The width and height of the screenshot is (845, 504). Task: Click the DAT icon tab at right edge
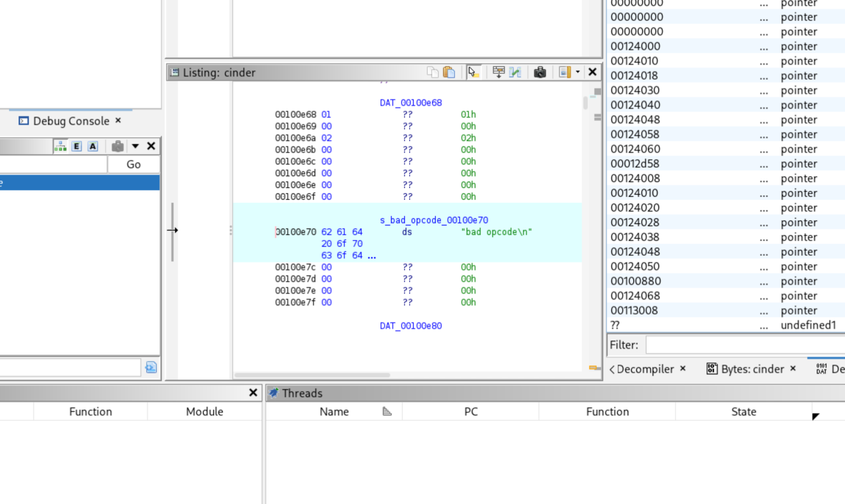pos(821,369)
